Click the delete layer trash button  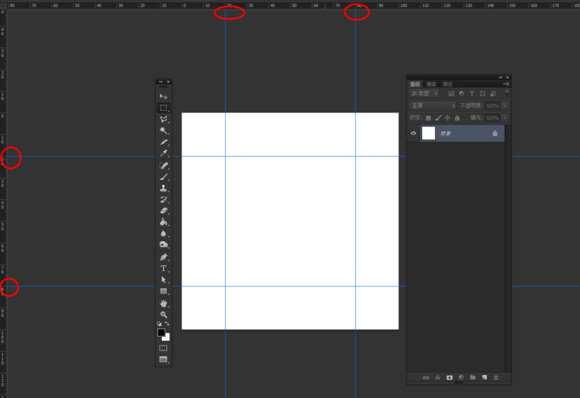click(496, 378)
